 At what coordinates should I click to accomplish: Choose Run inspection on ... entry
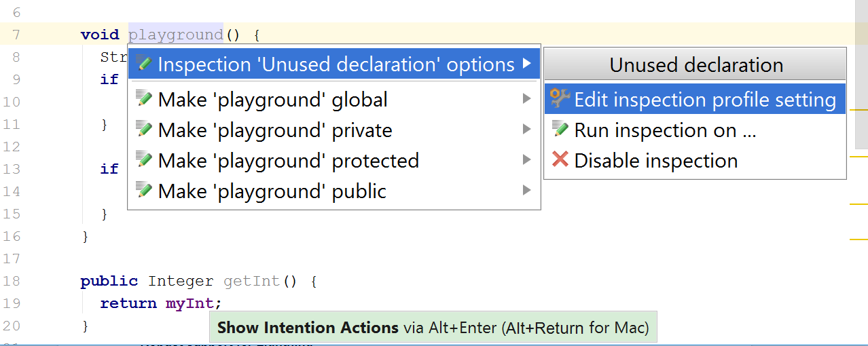tap(664, 130)
